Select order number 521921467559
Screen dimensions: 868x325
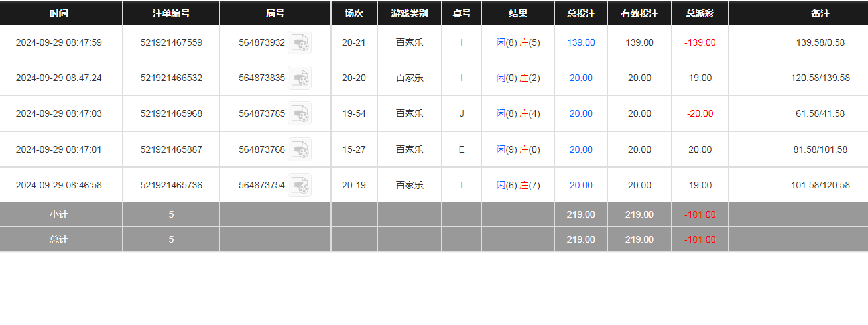tap(171, 43)
